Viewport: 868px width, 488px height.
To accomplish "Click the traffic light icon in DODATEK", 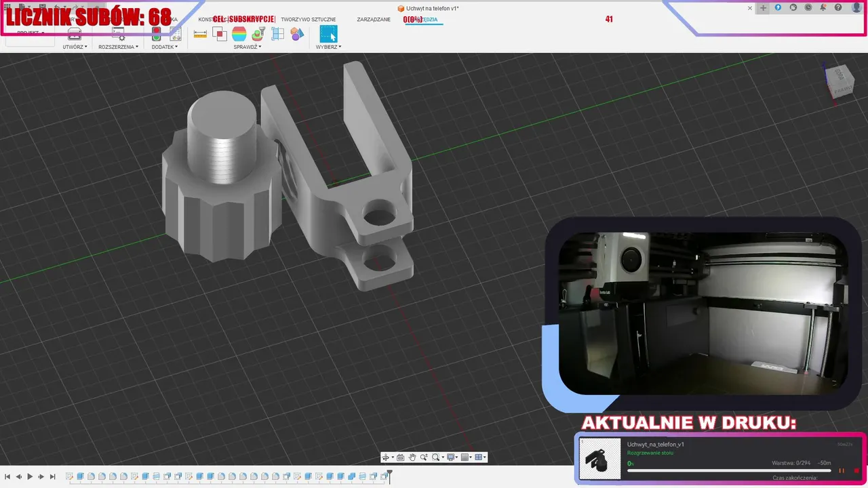I will click(x=157, y=34).
